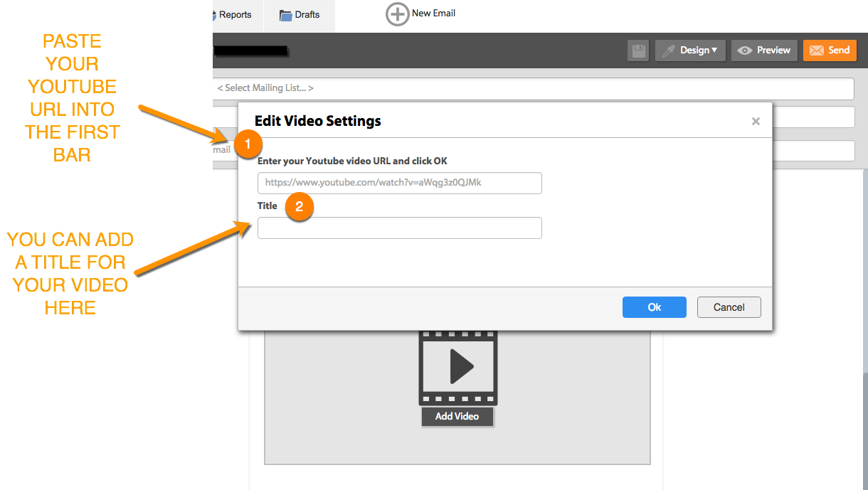Click the New Email text link
868x490 pixels.
click(x=433, y=14)
